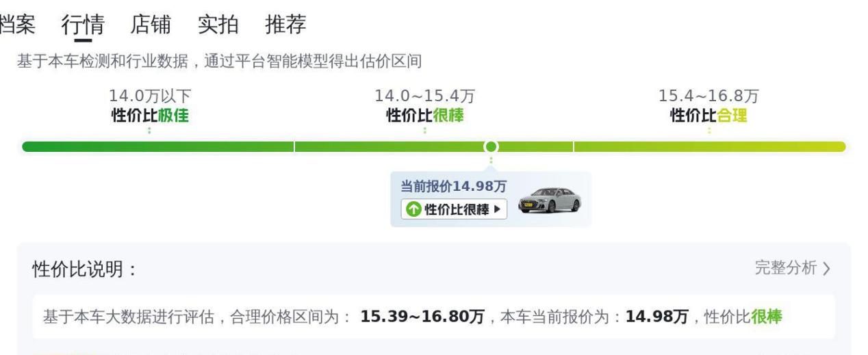
Task: Click the 性价比很棒 badge button
Action: (x=454, y=209)
